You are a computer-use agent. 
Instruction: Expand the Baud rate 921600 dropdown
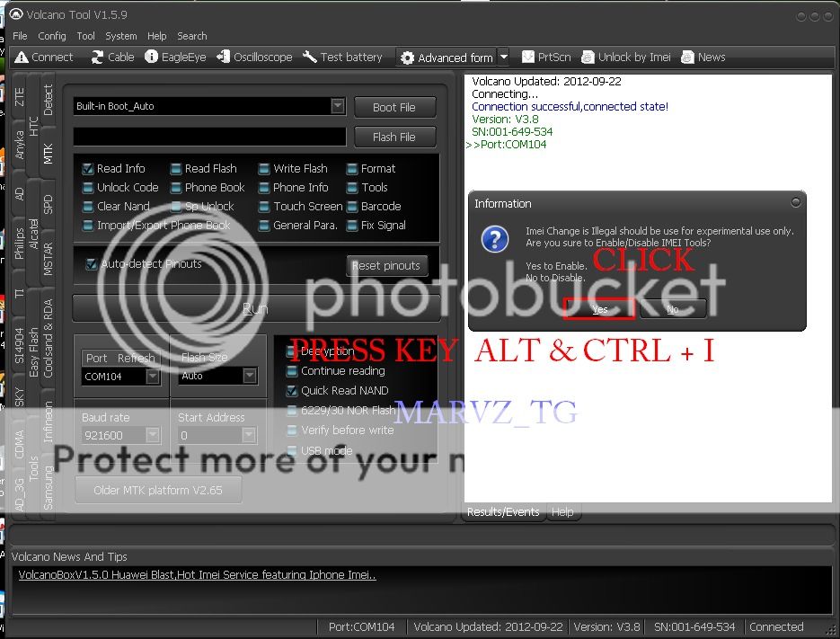(x=153, y=435)
